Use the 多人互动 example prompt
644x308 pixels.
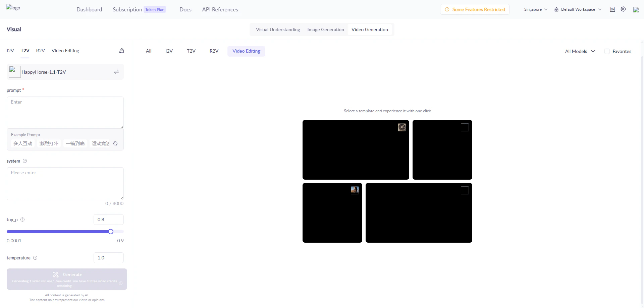[23, 143]
